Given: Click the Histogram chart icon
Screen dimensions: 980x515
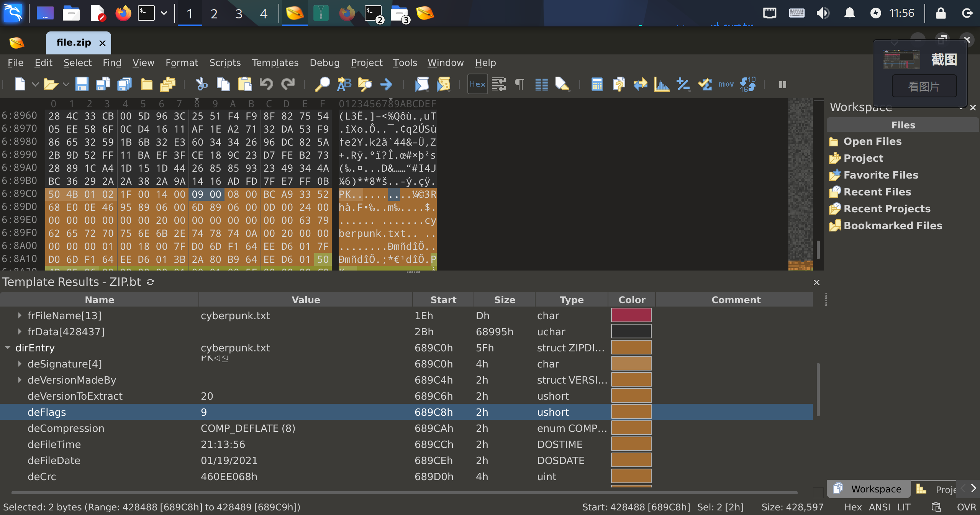Looking at the screenshot, I should [662, 84].
